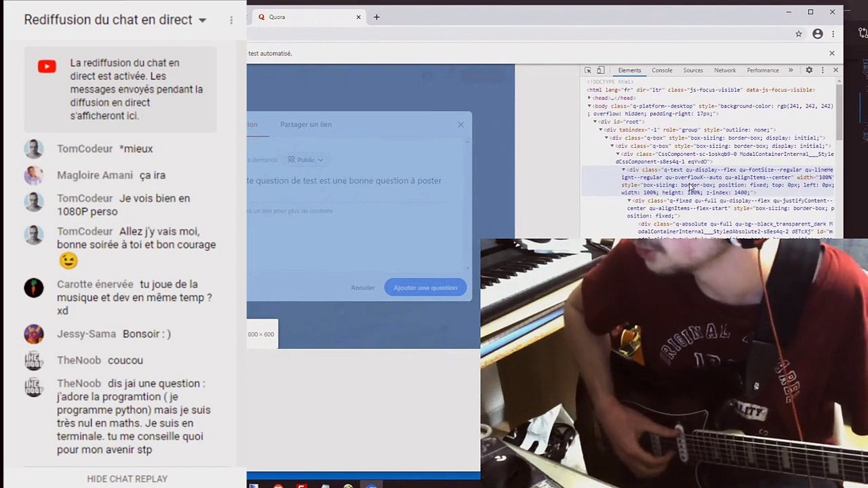Image resolution: width=868 pixels, height=488 pixels.
Task: Close the DevTools panel
Action: coord(835,70)
